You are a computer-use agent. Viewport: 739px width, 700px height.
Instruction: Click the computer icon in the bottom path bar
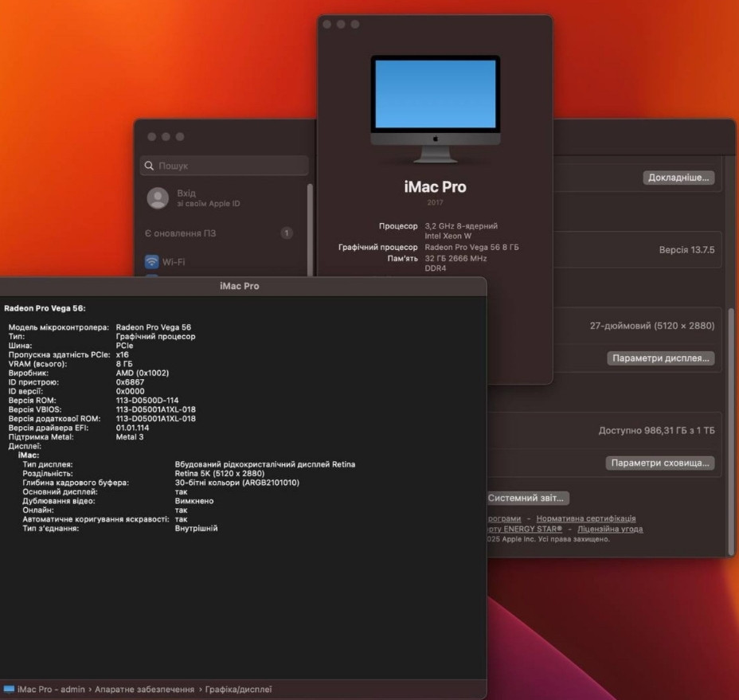[8, 689]
